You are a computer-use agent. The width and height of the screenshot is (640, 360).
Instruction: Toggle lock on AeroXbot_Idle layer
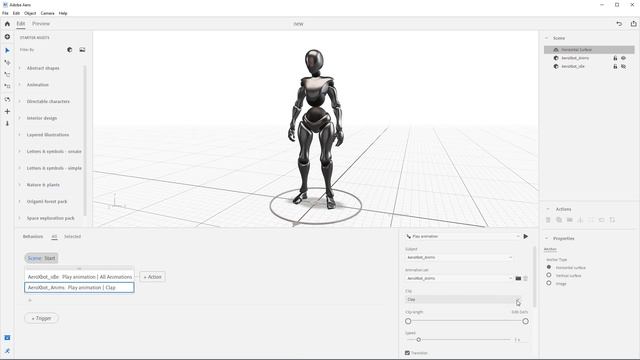pyautogui.click(x=615, y=66)
